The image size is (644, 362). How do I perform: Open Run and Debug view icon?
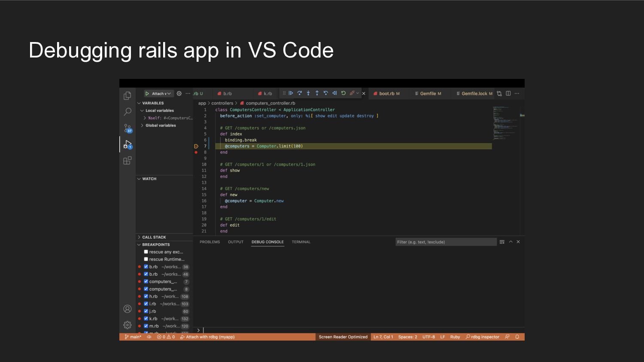point(128,145)
